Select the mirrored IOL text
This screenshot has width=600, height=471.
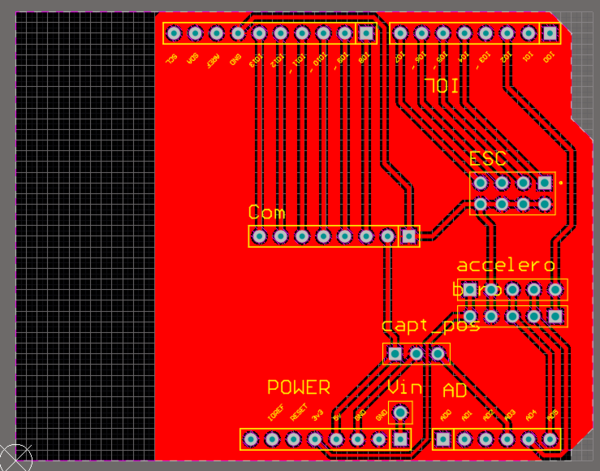click(442, 84)
